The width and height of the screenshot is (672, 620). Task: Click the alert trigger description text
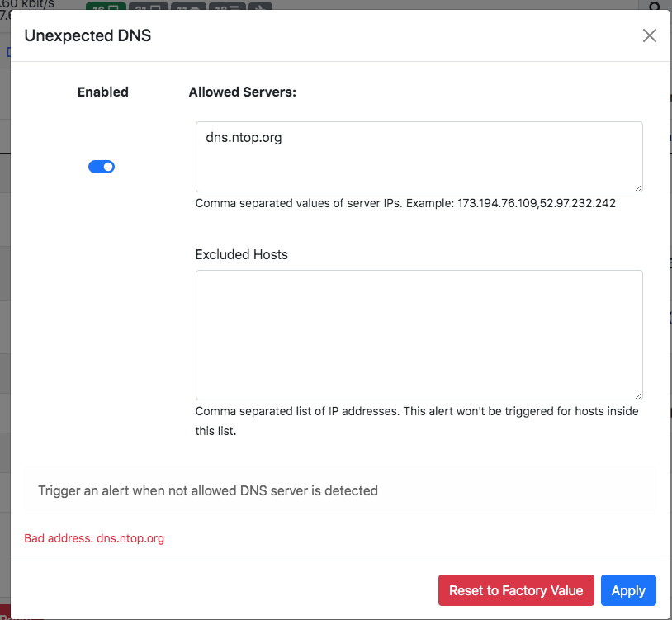click(x=207, y=490)
